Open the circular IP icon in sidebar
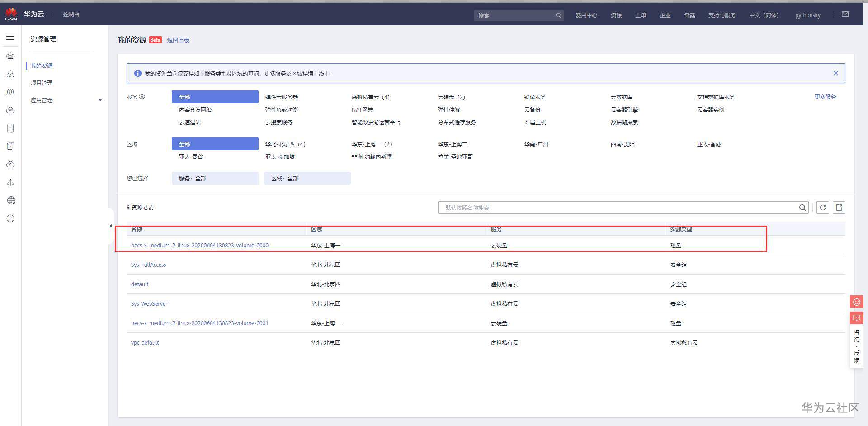The image size is (868, 426). click(x=11, y=218)
